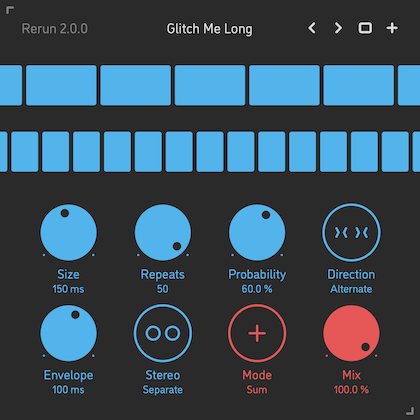
Task: Toggle the Direction Alternate icon button
Action: (x=351, y=232)
